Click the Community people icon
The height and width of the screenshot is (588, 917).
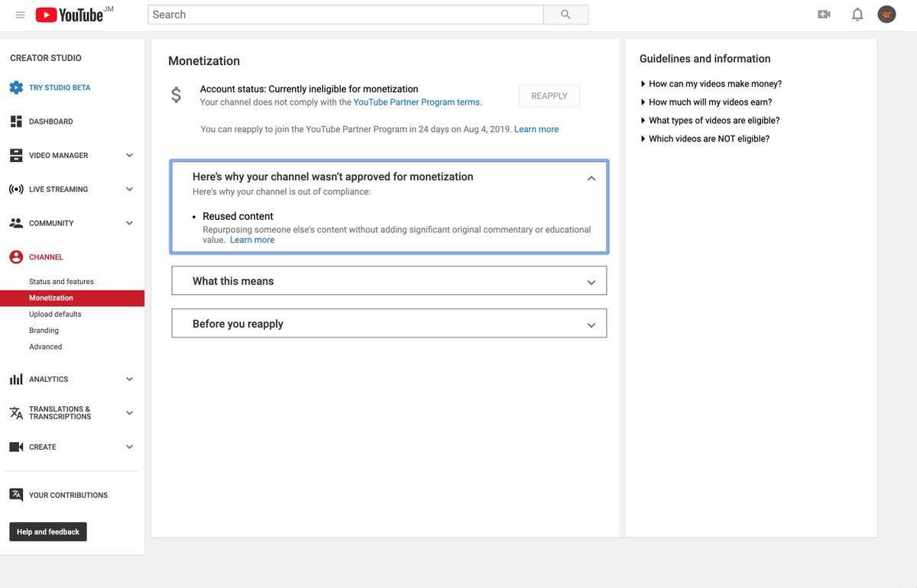pos(16,223)
